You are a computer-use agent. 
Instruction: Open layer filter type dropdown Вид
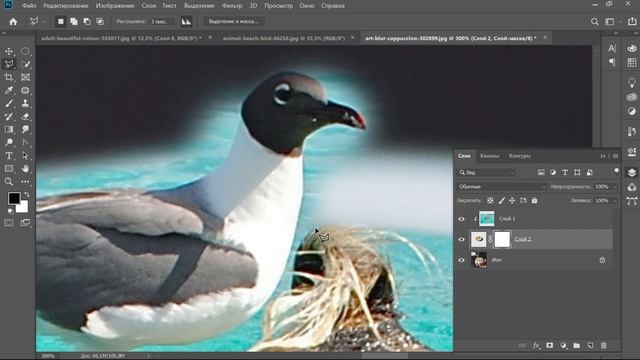click(x=486, y=173)
